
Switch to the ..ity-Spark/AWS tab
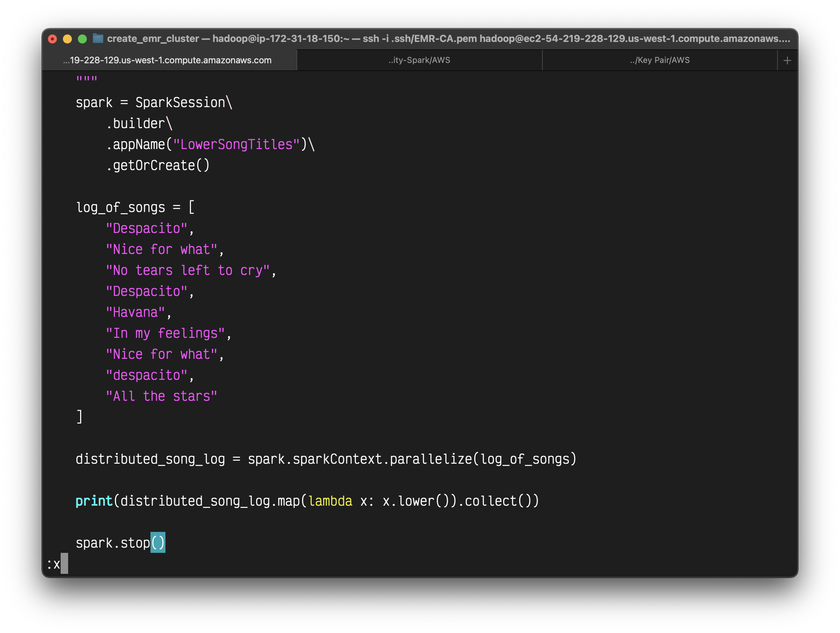[x=419, y=60]
